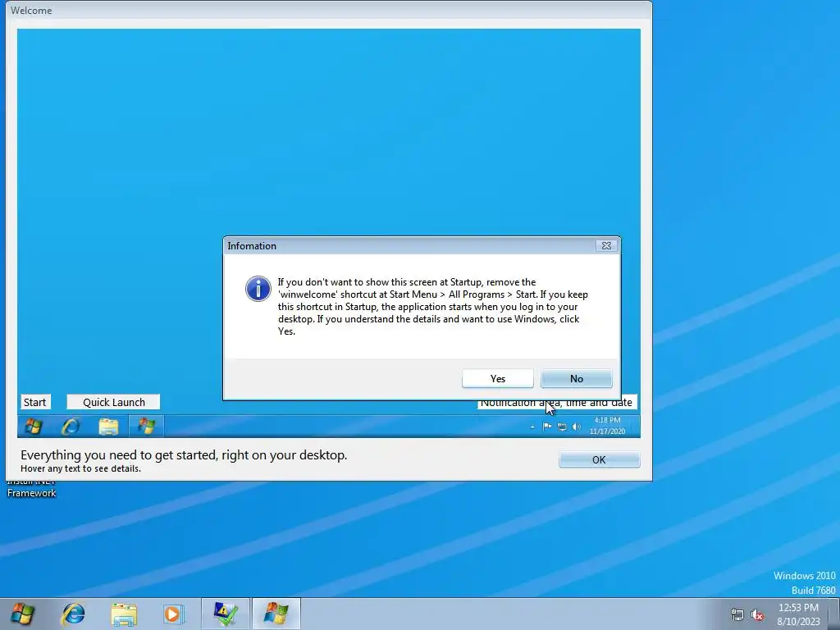Click Internet Explorer icon in Welcome preview taskbar
This screenshot has width=840, height=630.
coord(71,427)
